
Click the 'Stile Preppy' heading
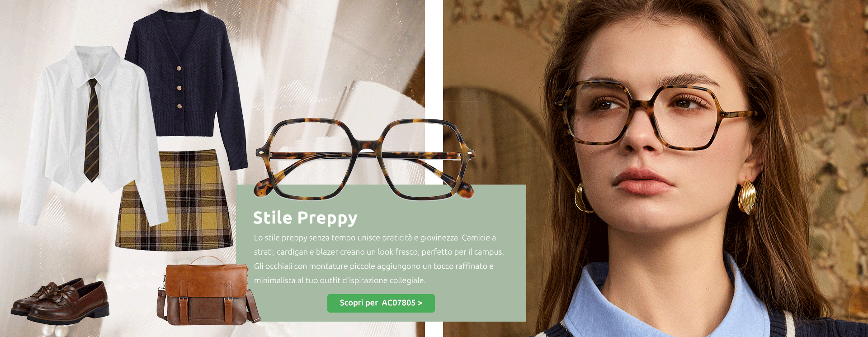tap(305, 218)
